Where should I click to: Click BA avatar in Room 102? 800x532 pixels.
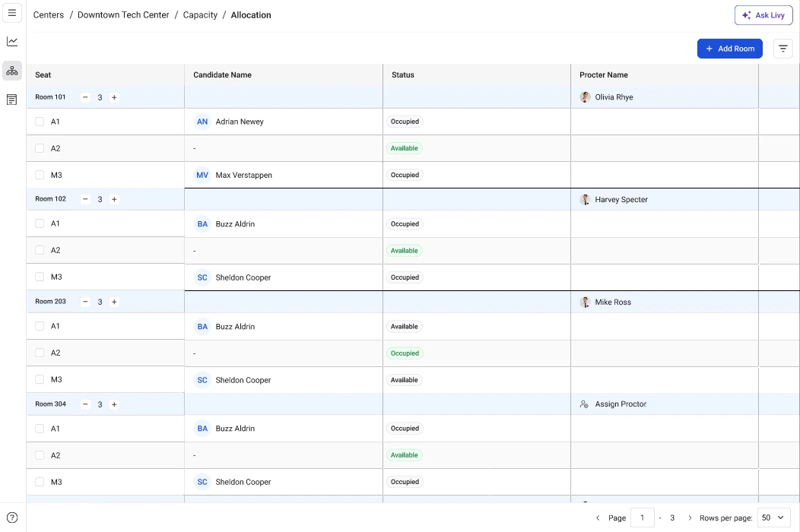(x=202, y=224)
